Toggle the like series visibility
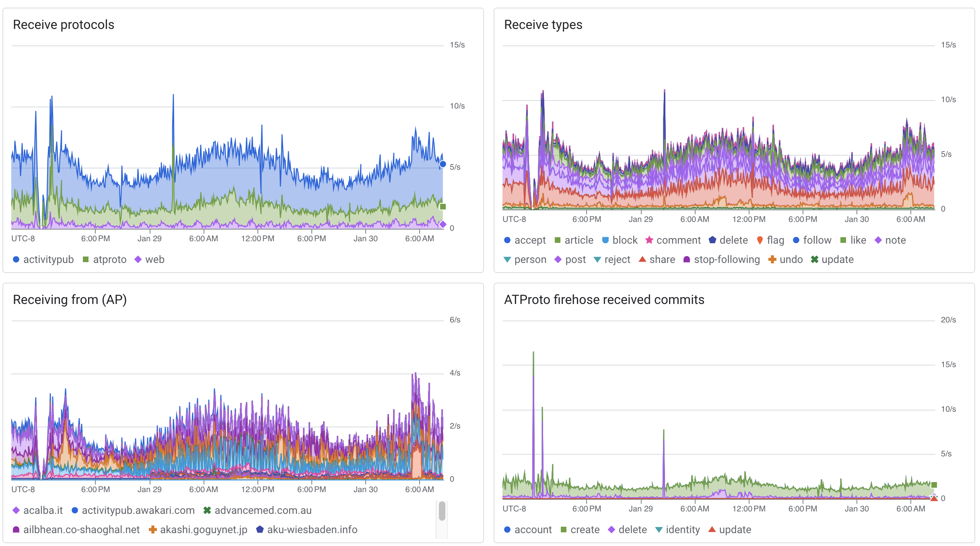The width and height of the screenshot is (980, 546). click(858, 240)
